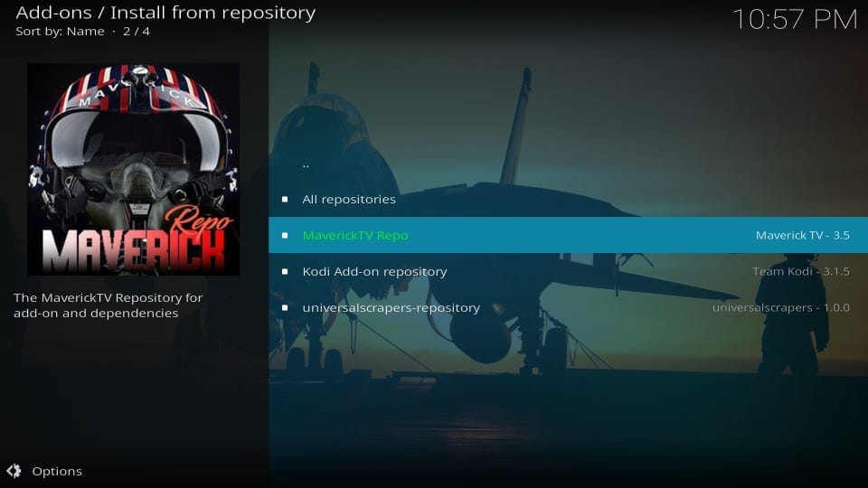This screenshot has height=488, width=868.
Task: Click bullet icon beside MaverickTV Repo
Action: click(x=285, y=235)
